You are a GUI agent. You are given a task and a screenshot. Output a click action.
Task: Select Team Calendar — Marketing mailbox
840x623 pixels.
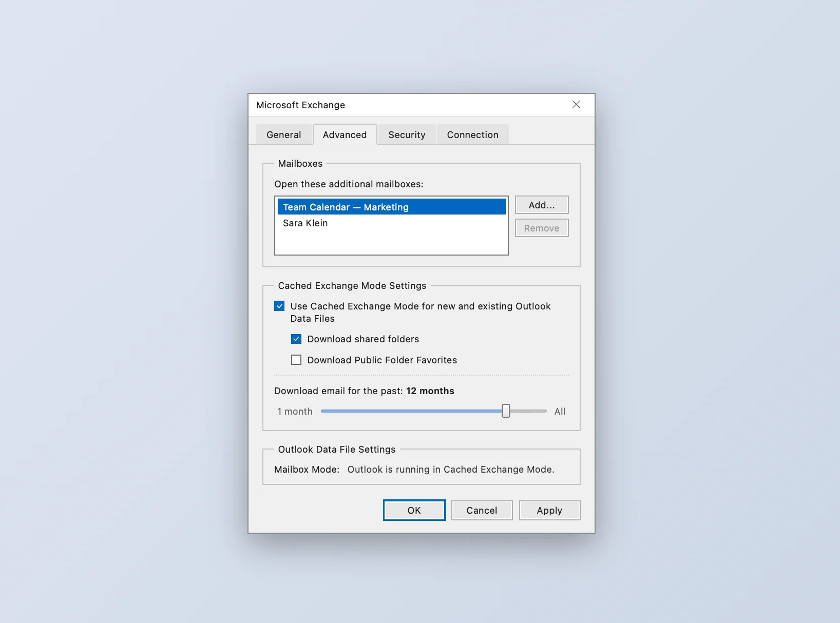tap(391, 207)
